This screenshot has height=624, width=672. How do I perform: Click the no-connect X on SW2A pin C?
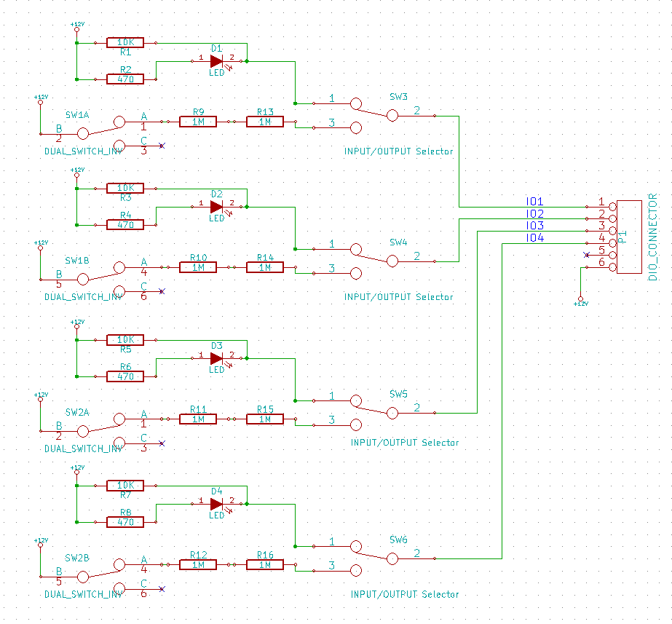tap(162, 443)
